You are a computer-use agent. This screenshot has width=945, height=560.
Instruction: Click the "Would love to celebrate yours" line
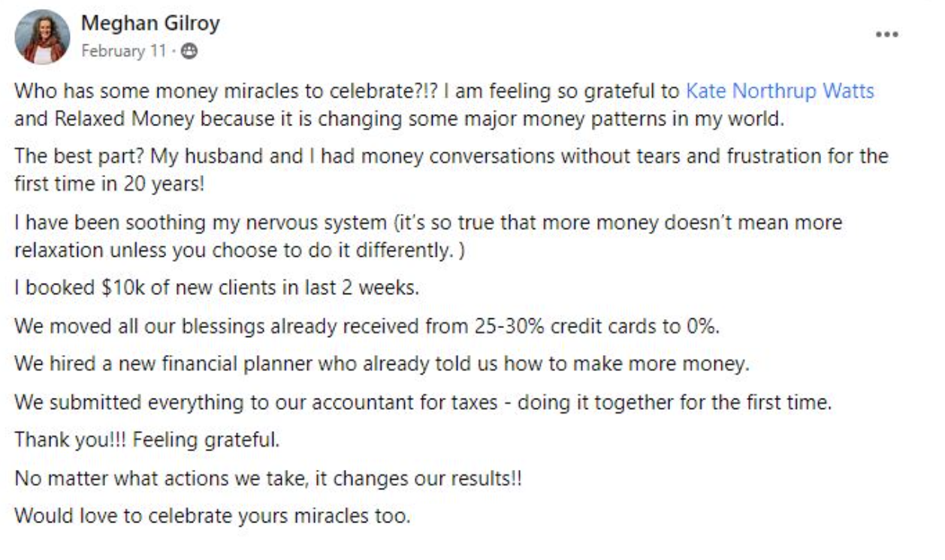(x=213, y=516)
